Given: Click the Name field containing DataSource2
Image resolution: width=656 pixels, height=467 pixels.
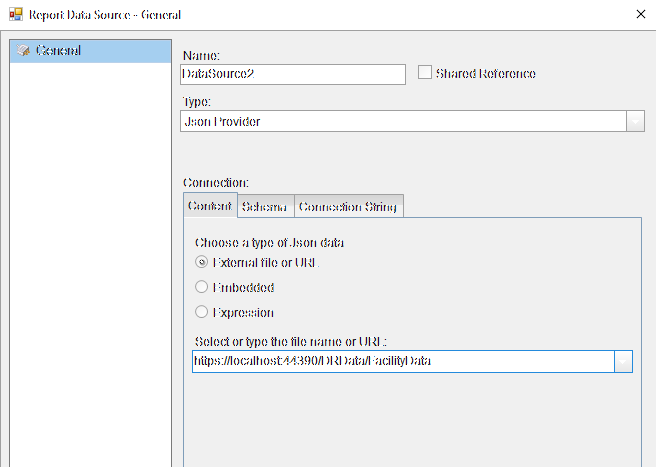Looking at the screenshot, I should click(293, 74).
